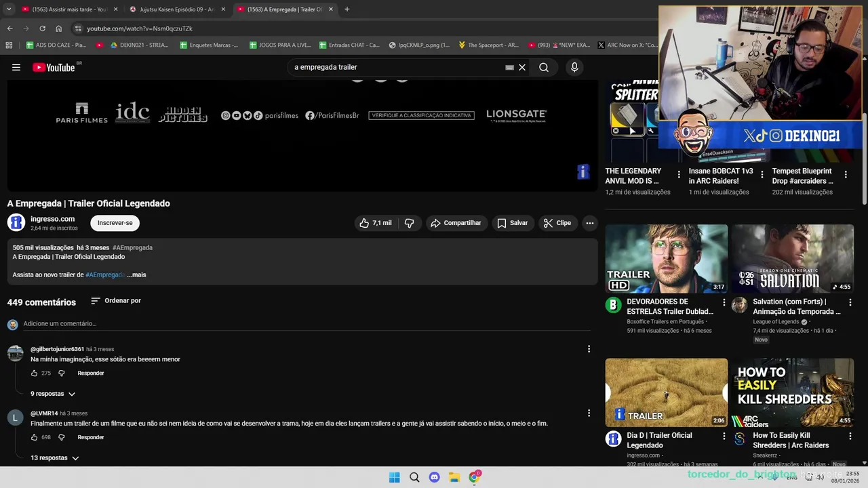Viewport: 868px width, 488px height.
Task: Open The Spaceport bookmark
Action: [x=488, y=45]
